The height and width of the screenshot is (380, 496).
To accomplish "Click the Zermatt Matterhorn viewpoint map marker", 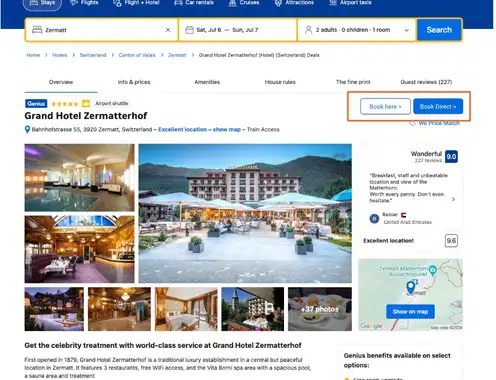I will (x=432, y=270).
